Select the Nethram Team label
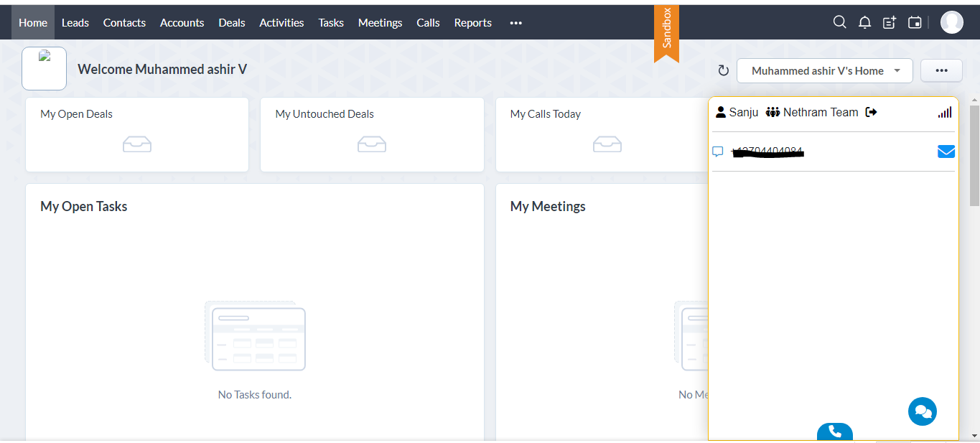Image resolution: width=980 pixels, height=443 pixels. coord(820,112)
